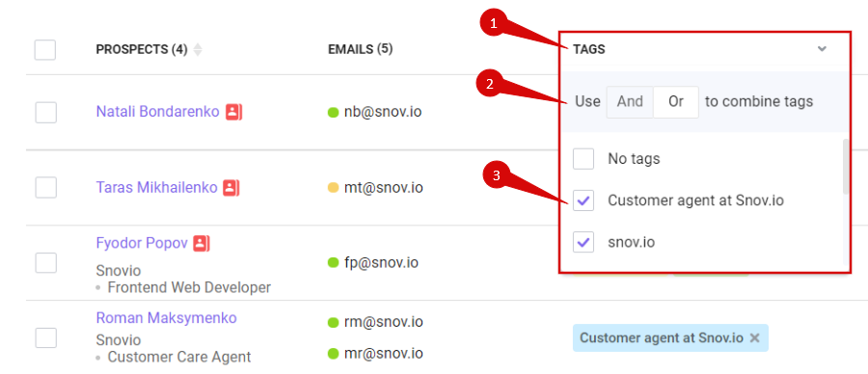Select Natali Bondarenko's row checkbox
The width and height of the screenshot is (868, 374).
[46, 113]
